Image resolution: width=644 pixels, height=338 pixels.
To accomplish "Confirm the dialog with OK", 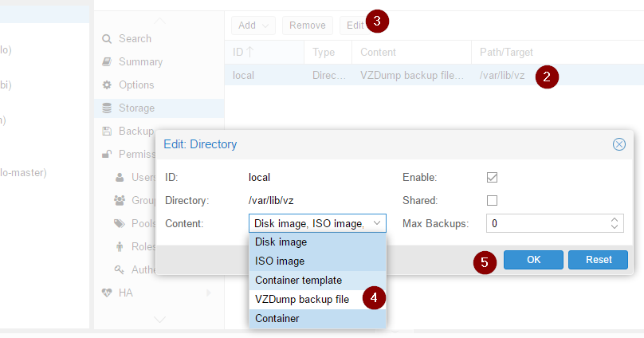I will tap(533, 260).
